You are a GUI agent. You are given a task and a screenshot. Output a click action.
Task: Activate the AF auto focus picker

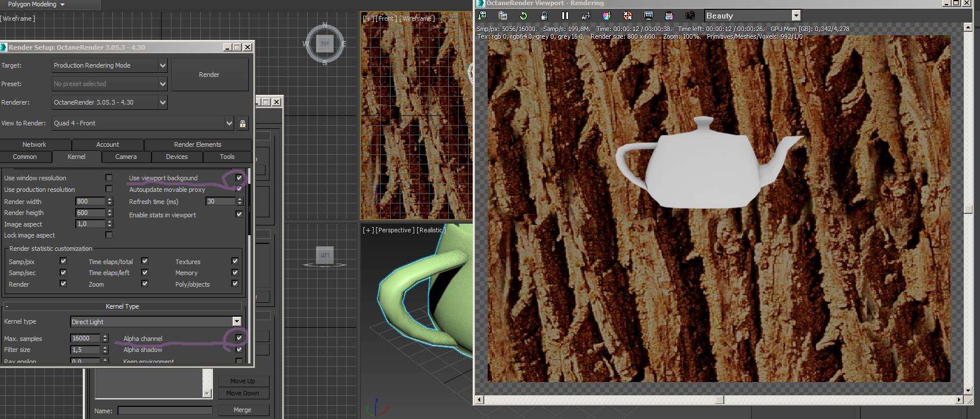click(585, 16)
